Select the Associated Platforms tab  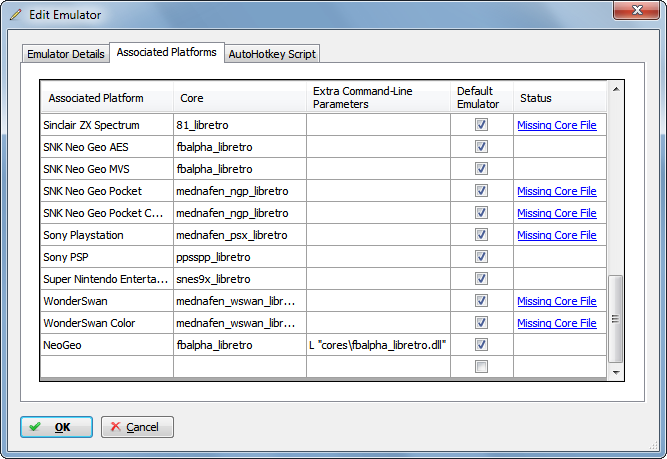point(166,52)
